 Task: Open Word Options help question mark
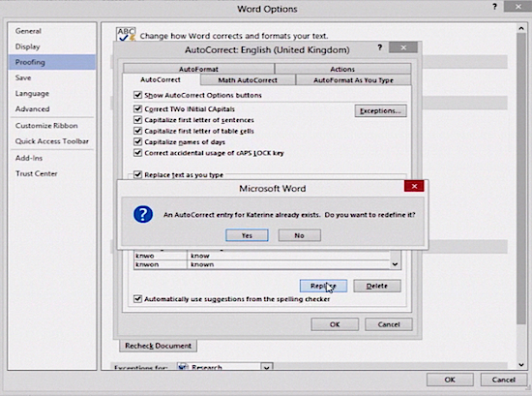(494, 7)
